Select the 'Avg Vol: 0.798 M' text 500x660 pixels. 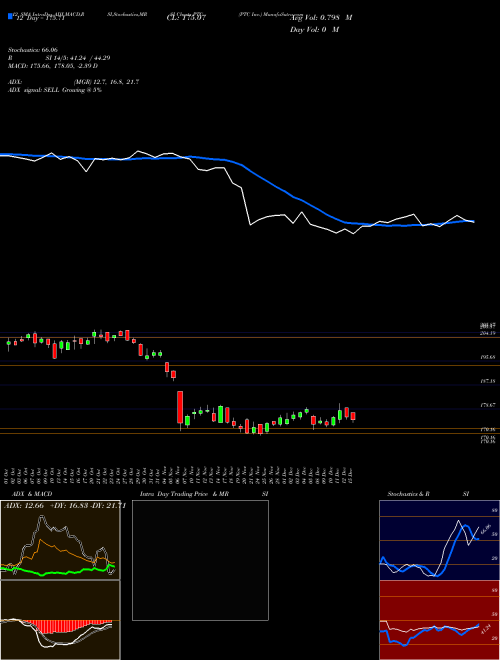[x=321, y=18]
